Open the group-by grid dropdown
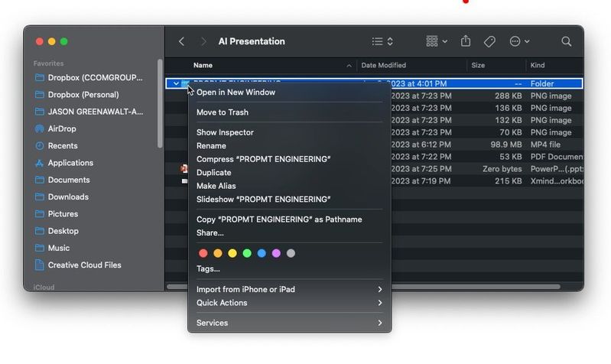Screen dimensions: 611x364 (x=437, y=41)
